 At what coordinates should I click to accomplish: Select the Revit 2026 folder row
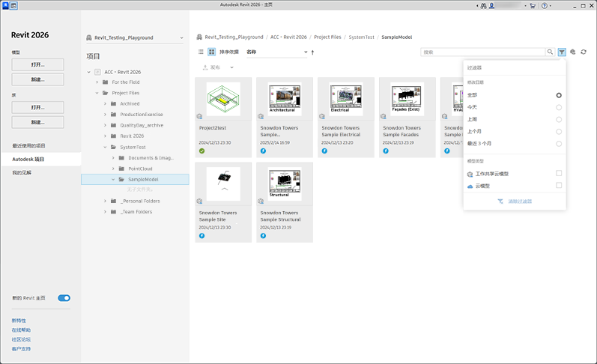135,136
